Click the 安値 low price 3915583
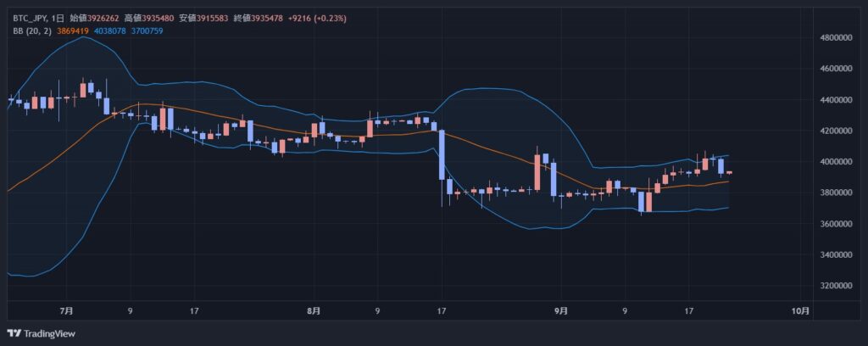 (x=209, y=18)
